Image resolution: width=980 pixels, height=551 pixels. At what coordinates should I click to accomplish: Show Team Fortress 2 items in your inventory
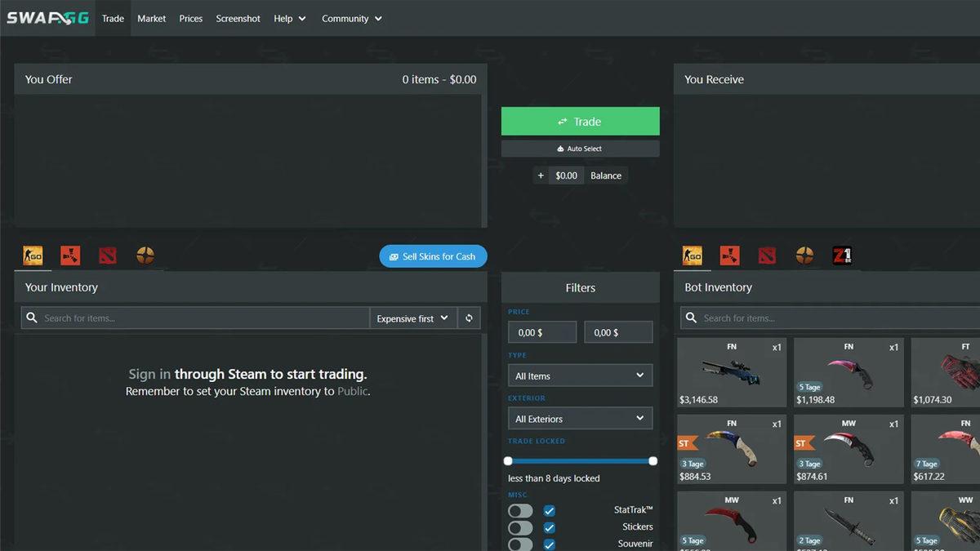pos(145,256)
